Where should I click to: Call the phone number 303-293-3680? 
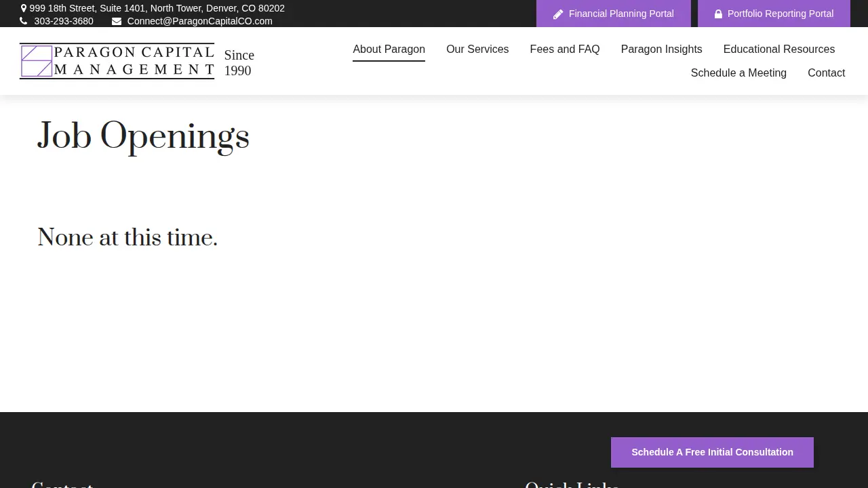click(64, 21)
